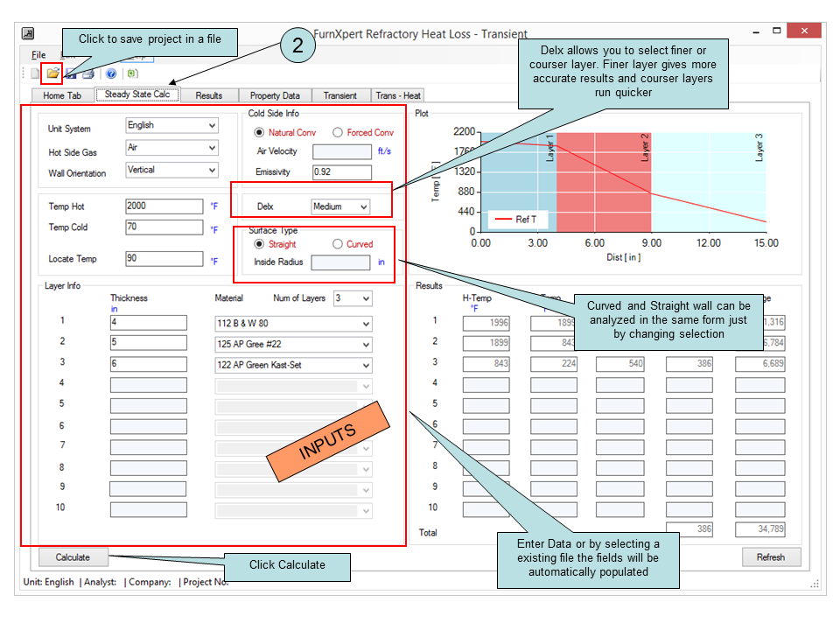
Task: Click the Refresh button
Action: (x=771, y=557)
